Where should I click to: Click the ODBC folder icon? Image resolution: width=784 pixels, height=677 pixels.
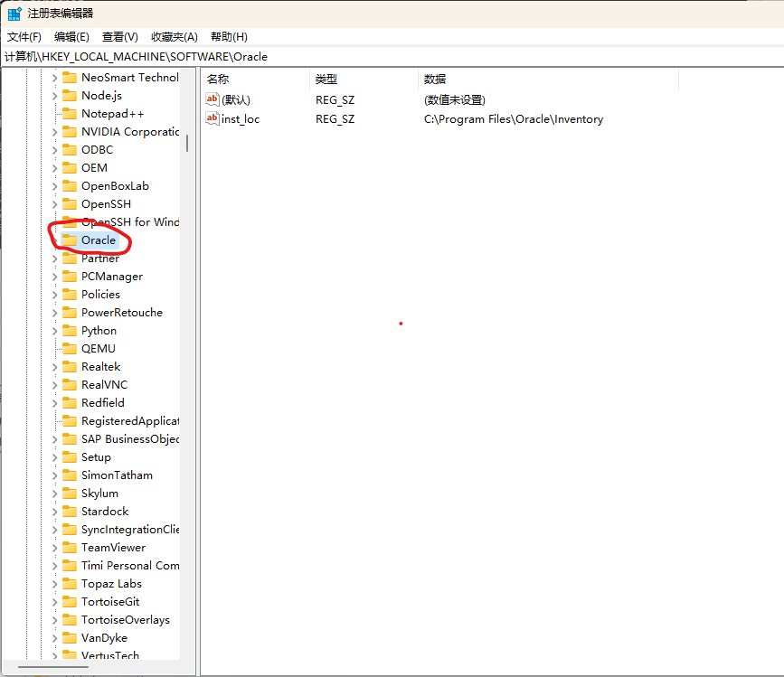coord(70,149)
